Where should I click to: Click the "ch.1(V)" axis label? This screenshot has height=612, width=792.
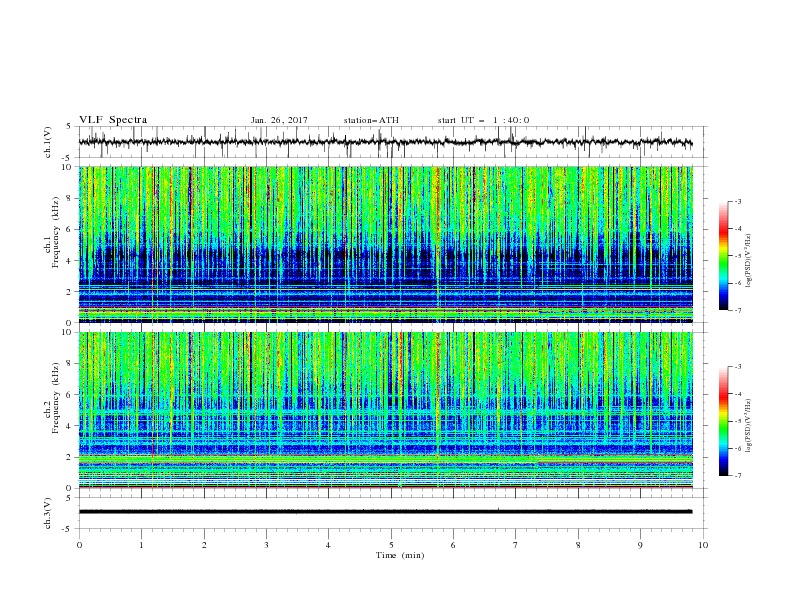pyautogui.click(x=48, y=142)
